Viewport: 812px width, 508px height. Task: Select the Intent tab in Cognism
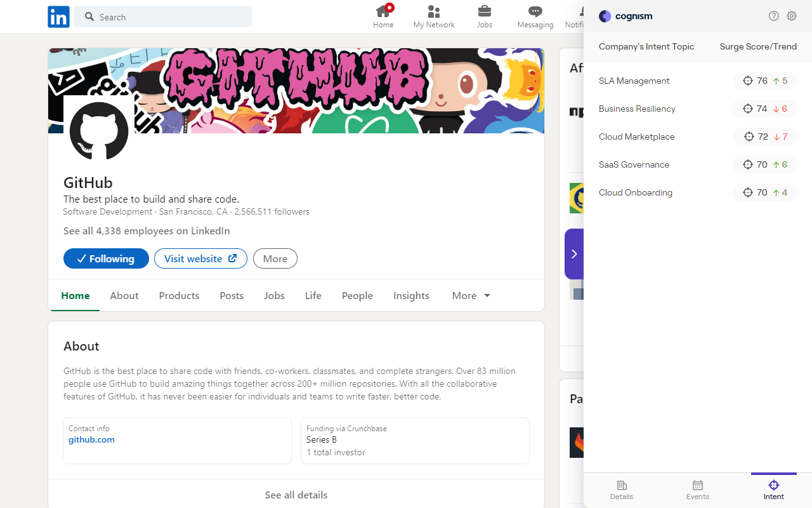[774, 490]
